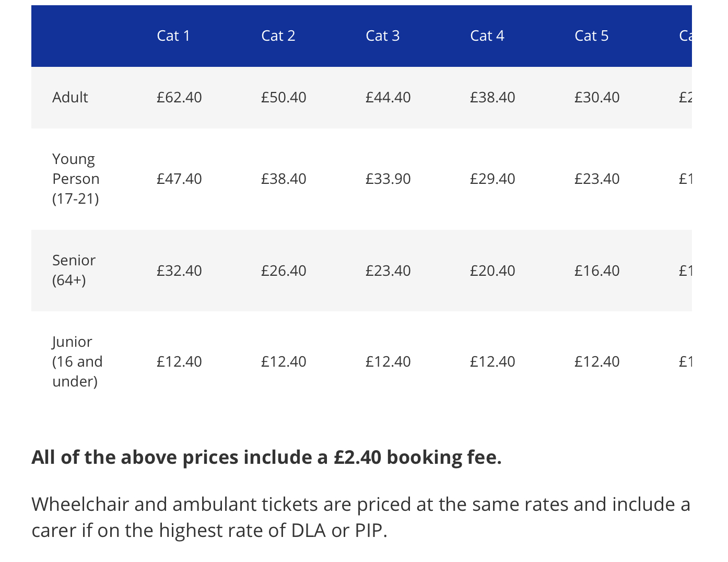
Task: Select the Cat 2 column header
Action: pyautogui.click(x=278, y=36)
